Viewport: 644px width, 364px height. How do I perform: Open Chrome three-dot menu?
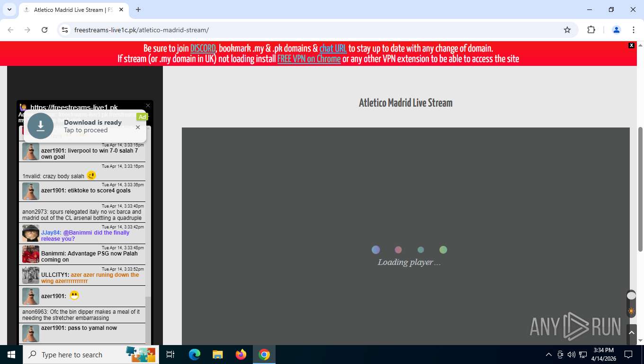(634, 30)
